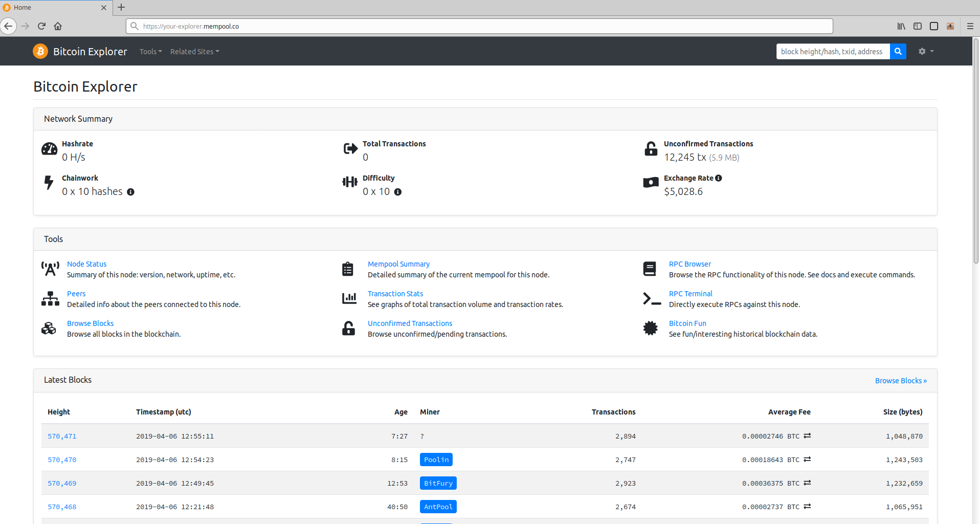Click the unlock icon beside Unconfirmed Transactions tool
Image resolution: width=980 pixels, height=524 pixels.
pos(348,328)
